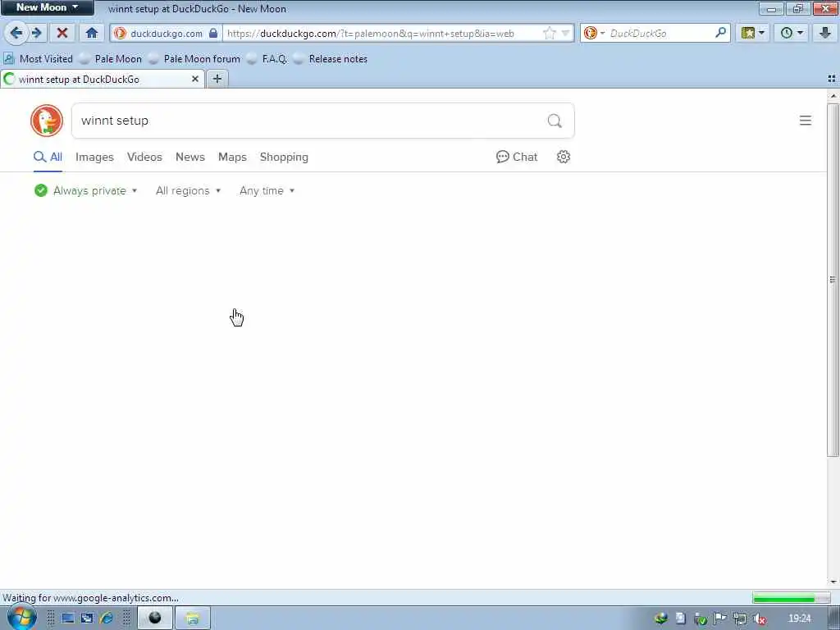840x630 pixels.
Task: Click the vertical scrollbar thumb
Action: pyautogui.click(x=833, y=280)
